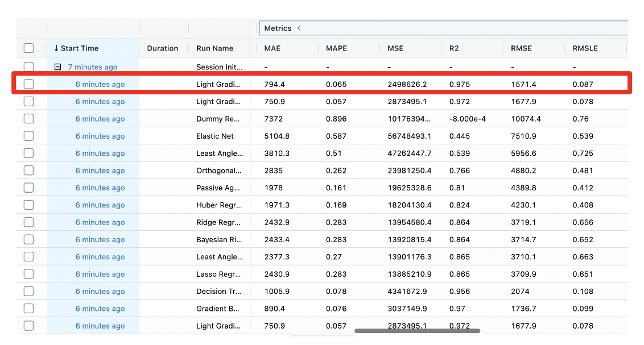
Task: Open '6 minutes ago' link for Decision Tr... run
Action: point(100,291)
